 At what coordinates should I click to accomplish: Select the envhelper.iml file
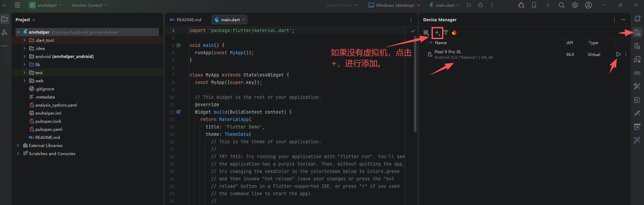tap(45, 113)
